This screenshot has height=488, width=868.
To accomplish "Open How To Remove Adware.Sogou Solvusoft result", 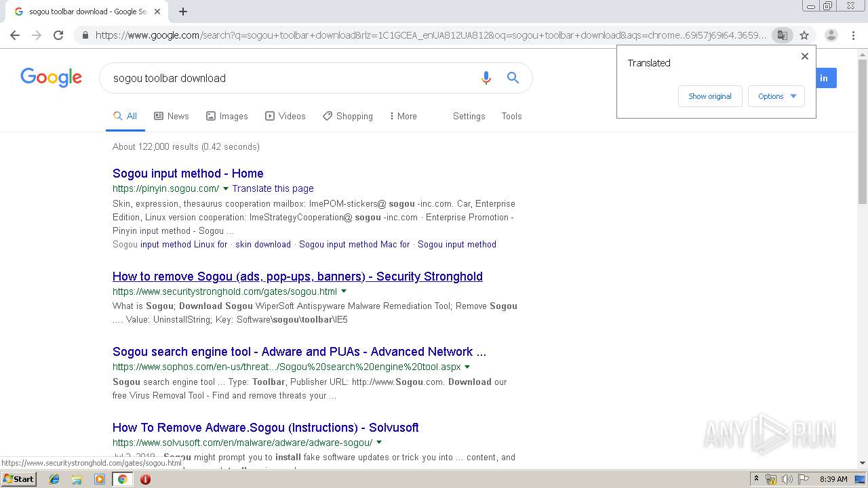I will (x=266, y=428).
